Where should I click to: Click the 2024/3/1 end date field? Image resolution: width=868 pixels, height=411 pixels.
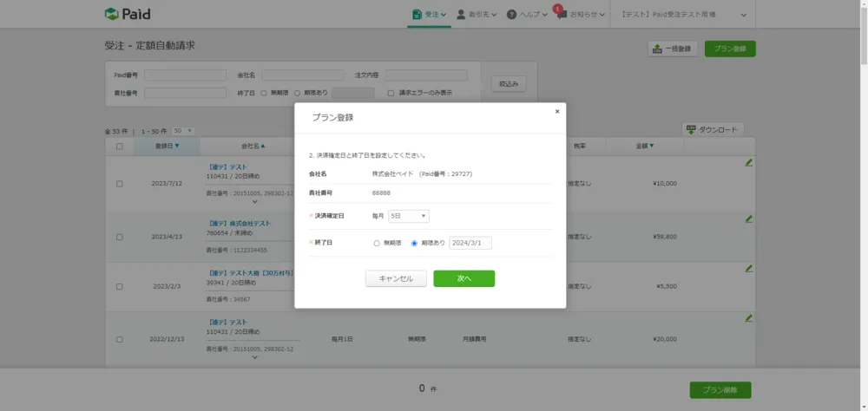point(470,243)
